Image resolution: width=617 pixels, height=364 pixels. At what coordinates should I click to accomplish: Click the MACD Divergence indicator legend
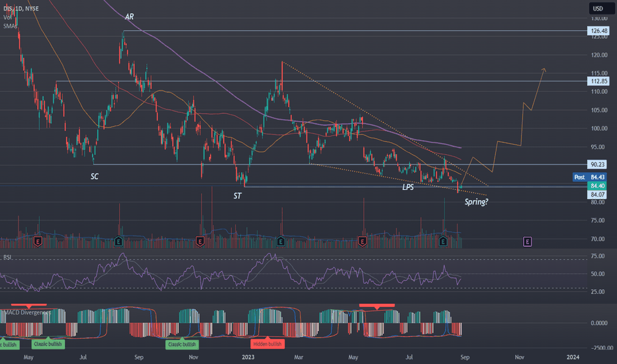tap(26, 312)
